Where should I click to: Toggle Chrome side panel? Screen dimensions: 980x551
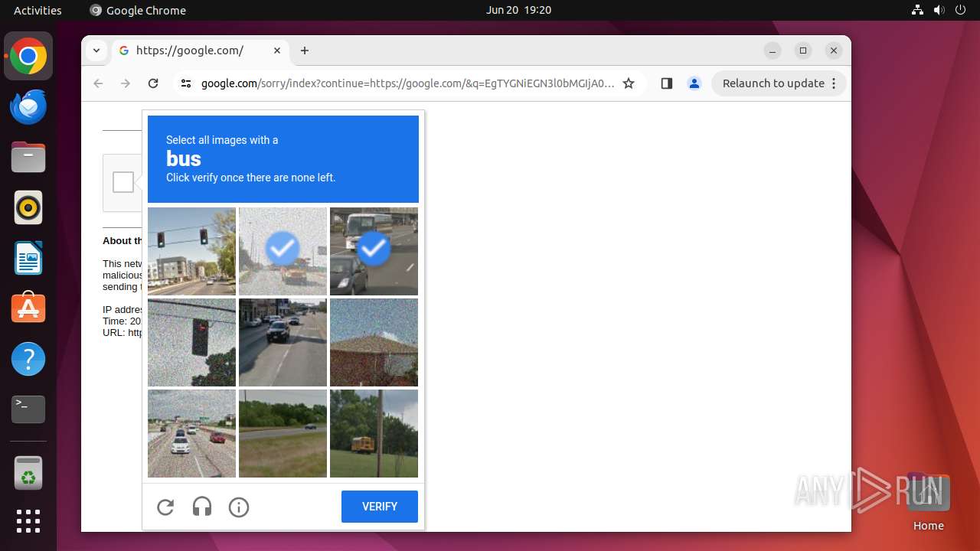tap(666, 83)
